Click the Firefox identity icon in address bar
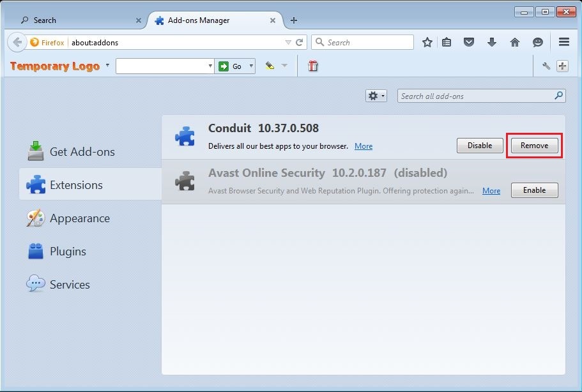Image resolution: width=582 pixels, height=392 pixels. click(34, 42)
